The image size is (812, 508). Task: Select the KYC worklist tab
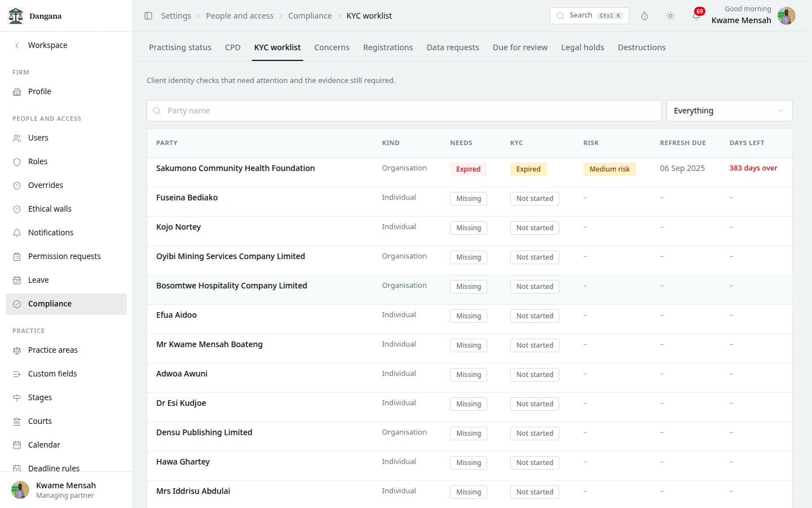pyautogui.click(x=277, y=47)
